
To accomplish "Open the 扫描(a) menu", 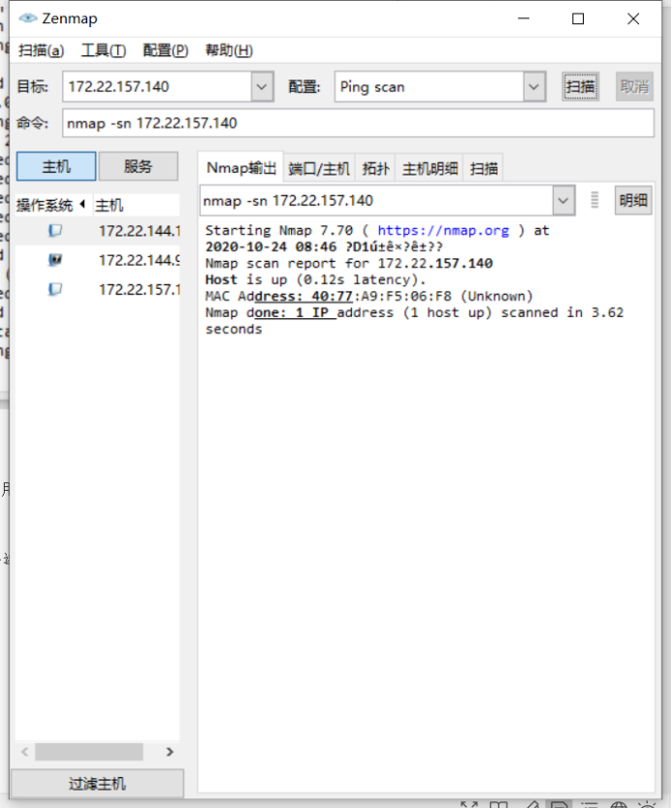I will pos(42,50).
